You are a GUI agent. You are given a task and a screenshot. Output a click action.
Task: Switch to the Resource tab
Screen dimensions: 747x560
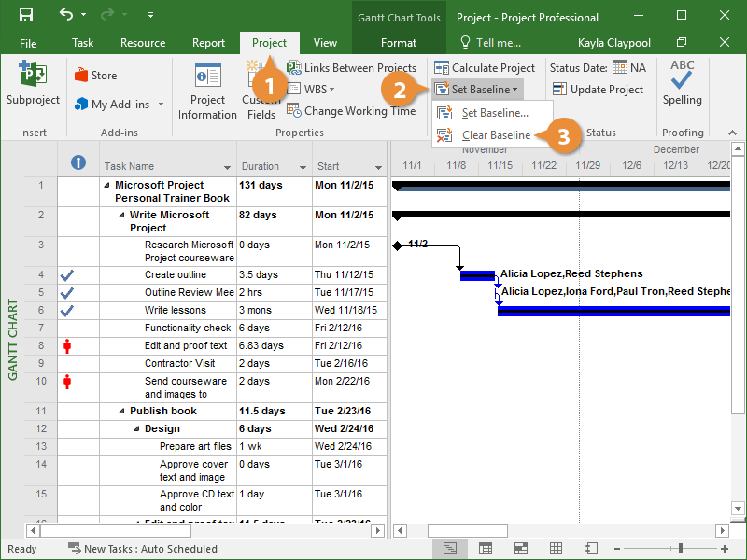[x=143, y=43]
